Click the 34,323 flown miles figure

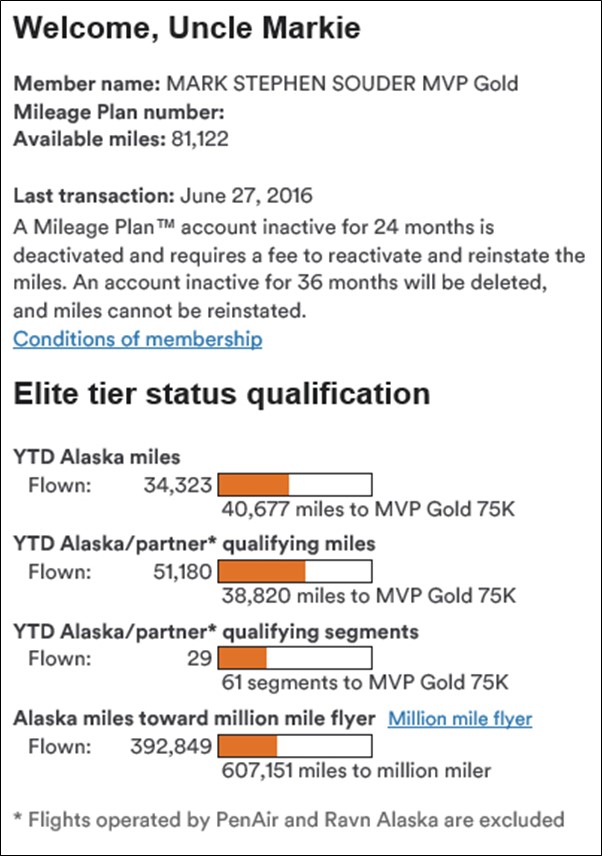178,485
